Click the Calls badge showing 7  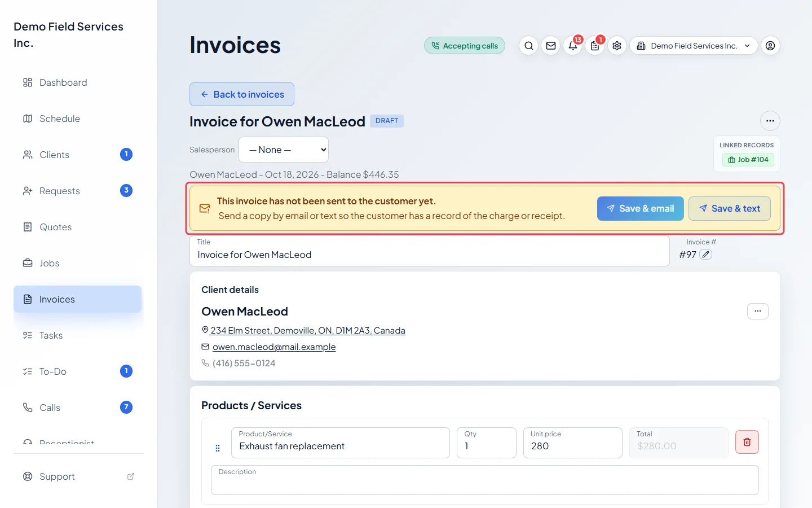click(x=126, y=407)
